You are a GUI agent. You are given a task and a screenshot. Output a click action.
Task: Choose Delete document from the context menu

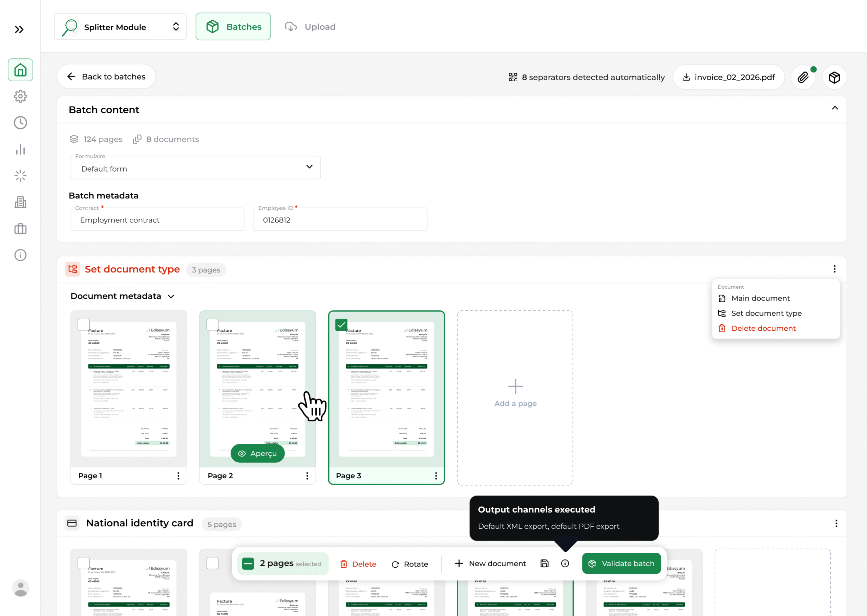tap(763, 328)
